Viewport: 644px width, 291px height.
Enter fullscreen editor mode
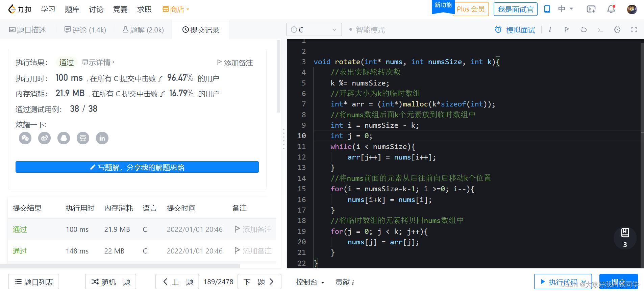[634, 29]
